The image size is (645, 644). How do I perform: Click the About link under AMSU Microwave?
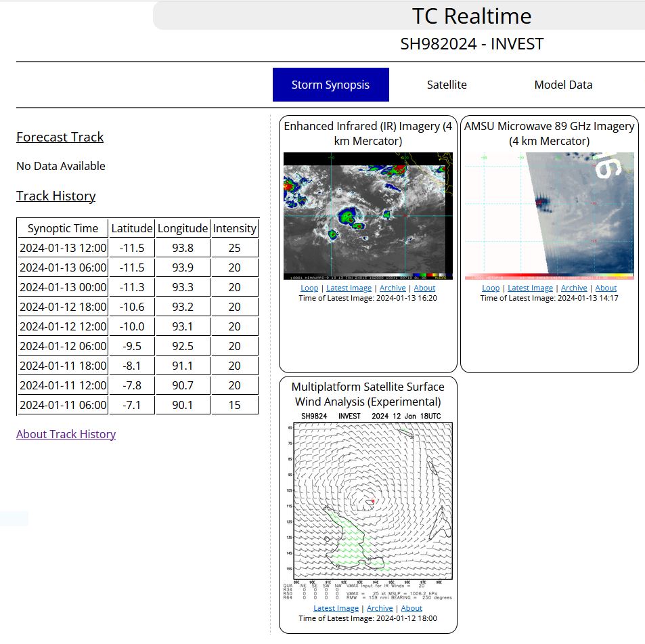pyautogui.click(x=606, y=288)
